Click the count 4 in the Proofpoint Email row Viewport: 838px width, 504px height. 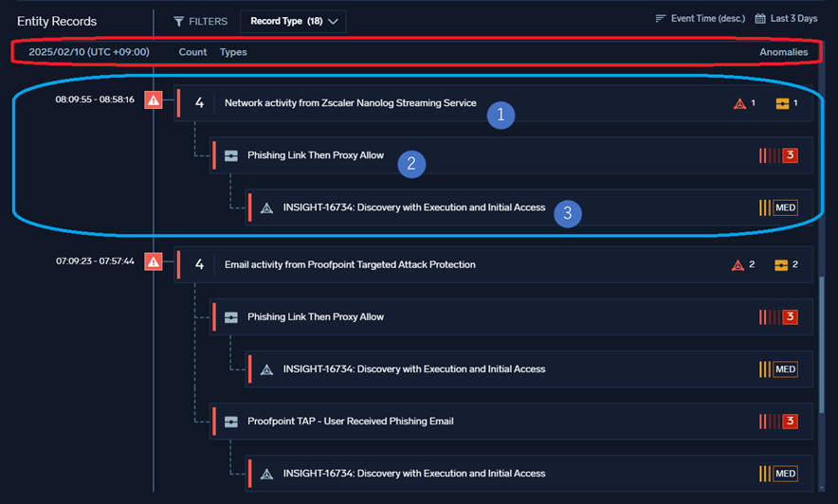199,265
